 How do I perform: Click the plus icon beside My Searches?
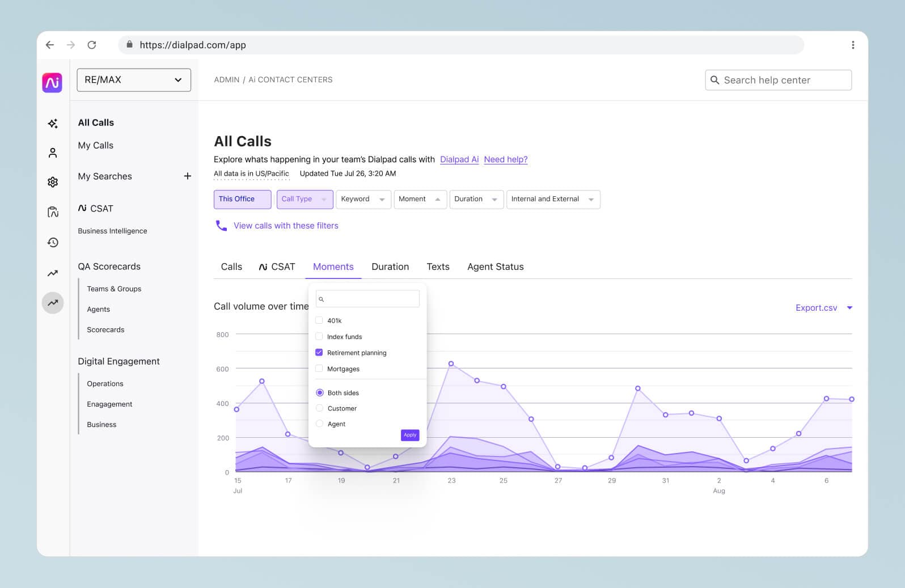(x=187, y=176)
